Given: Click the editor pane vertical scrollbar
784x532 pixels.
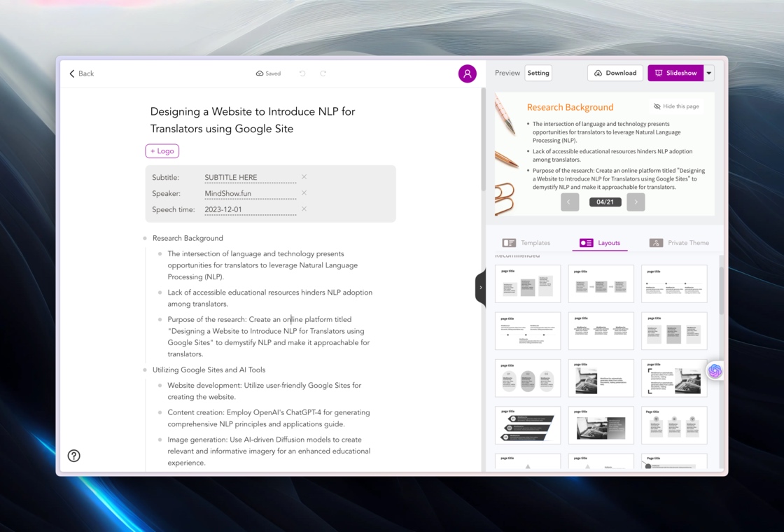Looking at the screenshot, I should (x=483, y=140).
